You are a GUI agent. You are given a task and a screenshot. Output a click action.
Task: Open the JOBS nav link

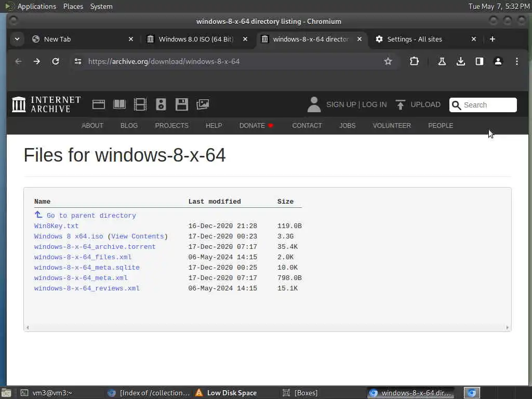[348, 126]
